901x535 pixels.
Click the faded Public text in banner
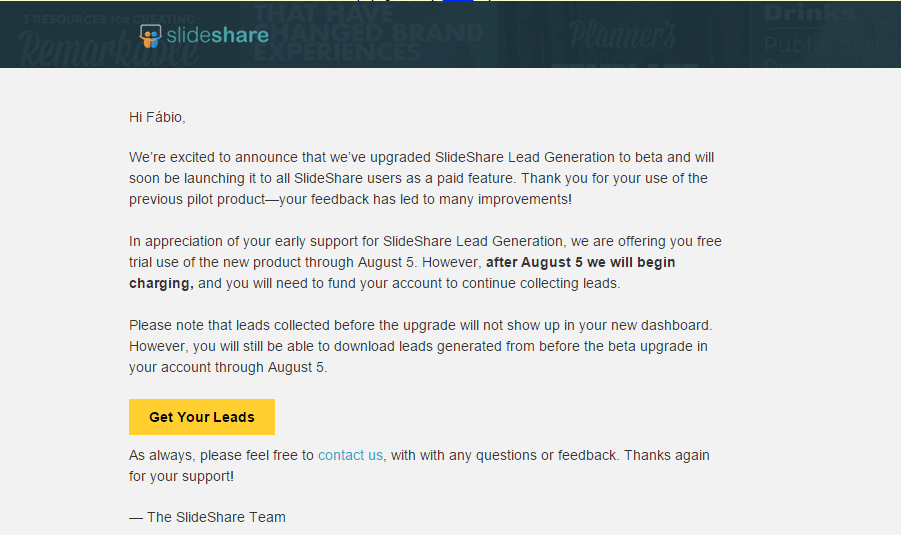(800, 44)
